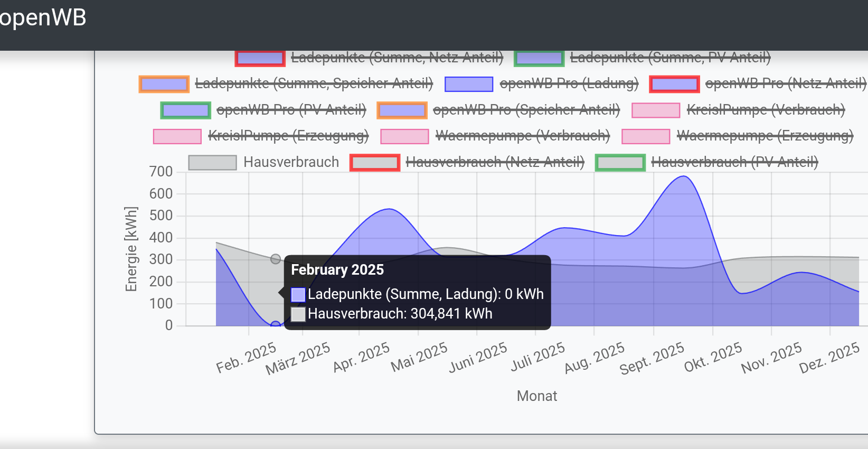Viewport: 868px width, 449px height.
Task: Click the Hausverbrauch data point for February
Action: 276,259
